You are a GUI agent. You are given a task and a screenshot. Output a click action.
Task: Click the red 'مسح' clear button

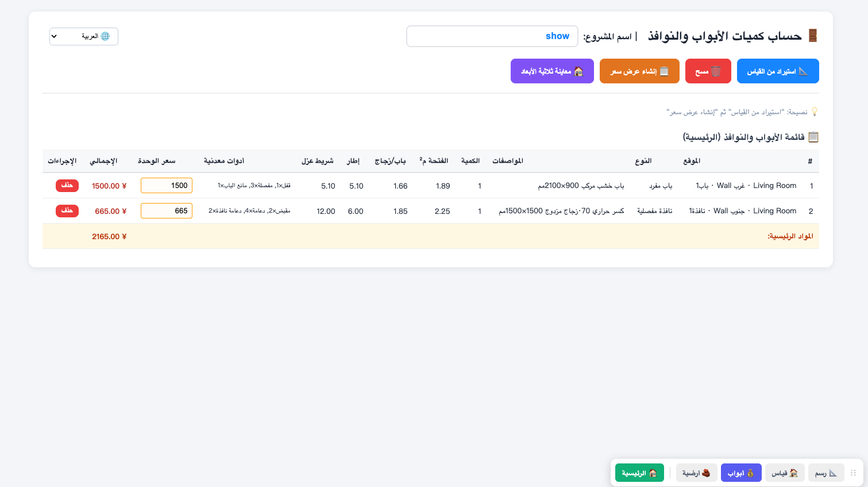708,71
